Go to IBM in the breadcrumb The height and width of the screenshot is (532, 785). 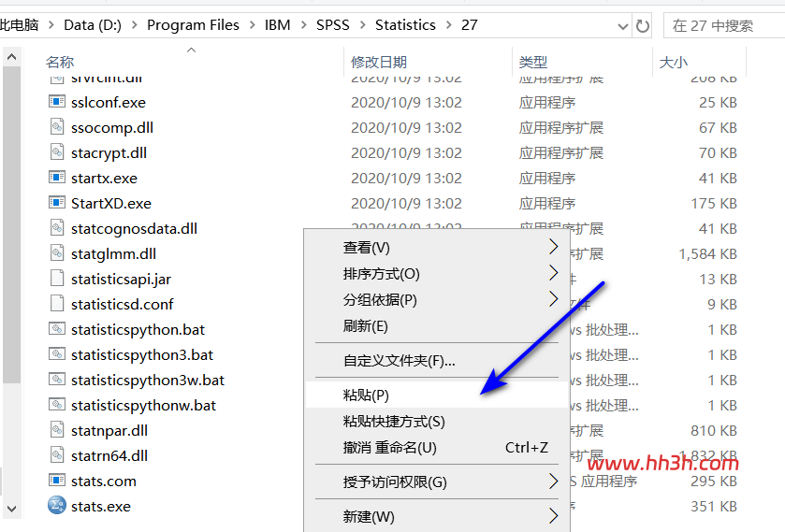(277, 25)
